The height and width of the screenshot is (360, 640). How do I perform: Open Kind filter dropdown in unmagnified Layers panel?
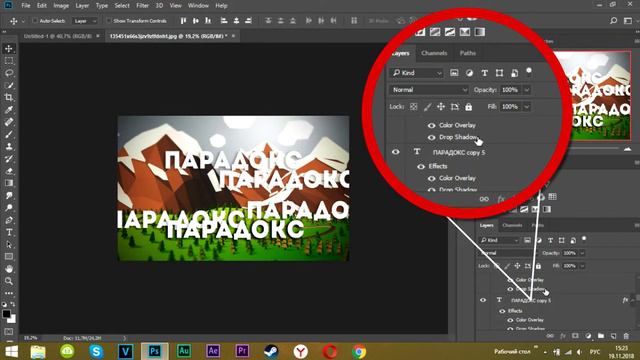(499, 240)
